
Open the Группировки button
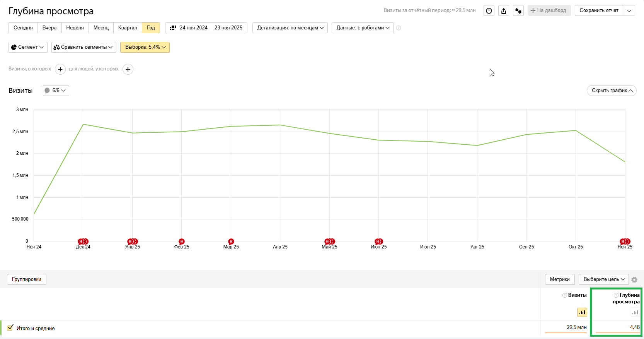(x=27, y=279)
